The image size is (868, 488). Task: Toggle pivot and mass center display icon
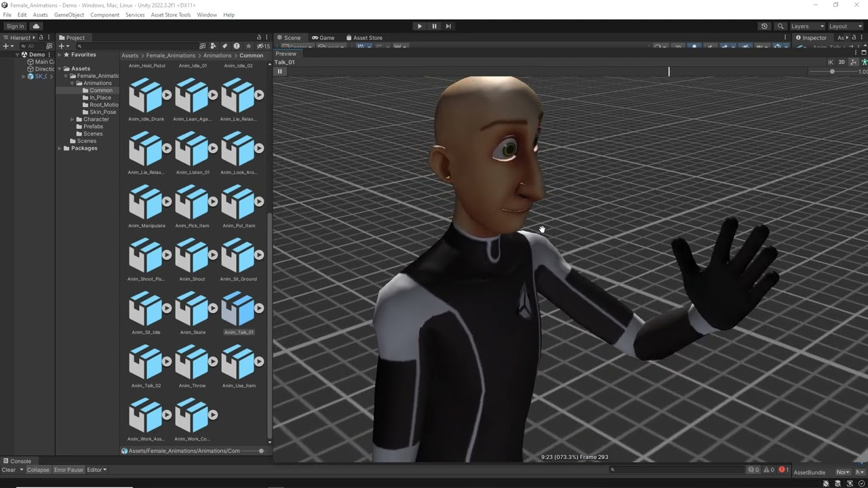pyautogui.click(x=853, y=62)
